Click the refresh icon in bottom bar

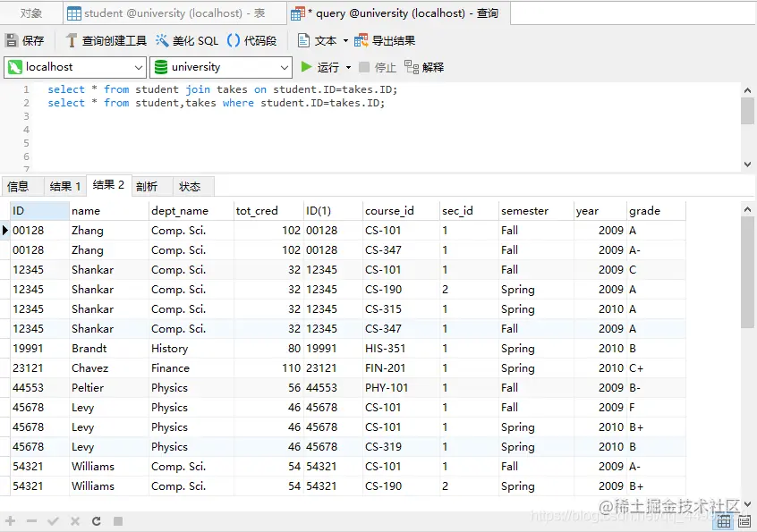(x=97, y=521)
